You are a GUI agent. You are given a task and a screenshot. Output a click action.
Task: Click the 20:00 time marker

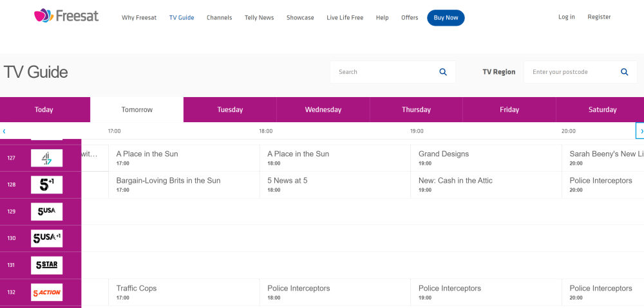coord(569,131)
